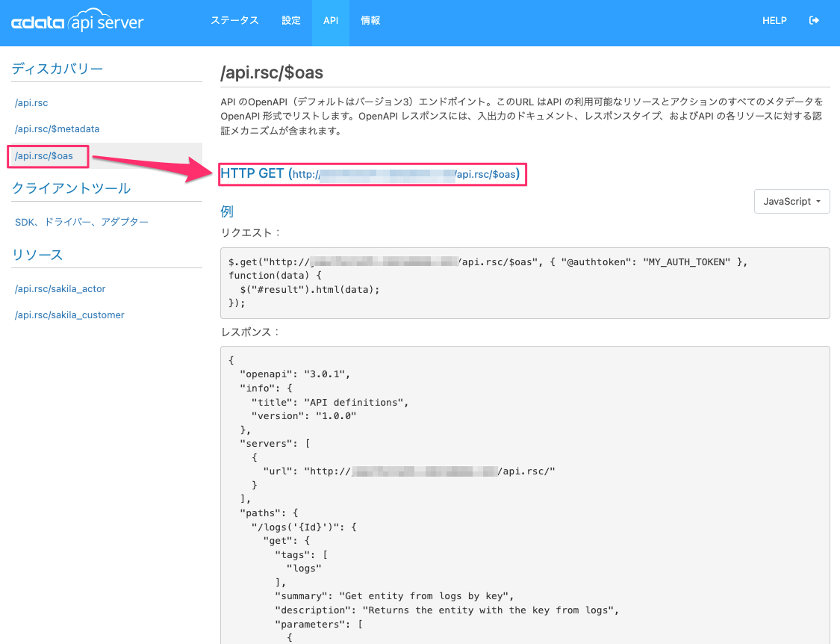The height and width of the screenshot is (644, 840).
Task: Click the ディスカバリー sidebar heading
Action: pyautogui.click(x=57, y=69)
